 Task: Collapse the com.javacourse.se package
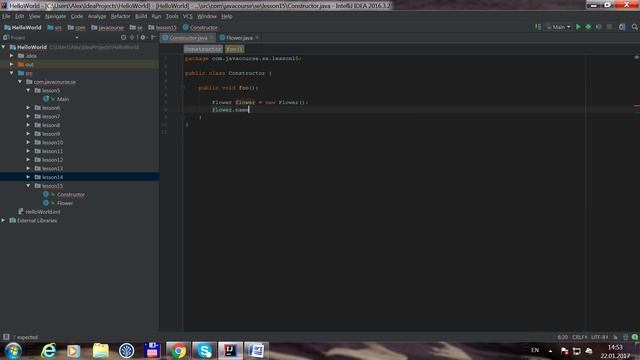click(x=20, y=82)
